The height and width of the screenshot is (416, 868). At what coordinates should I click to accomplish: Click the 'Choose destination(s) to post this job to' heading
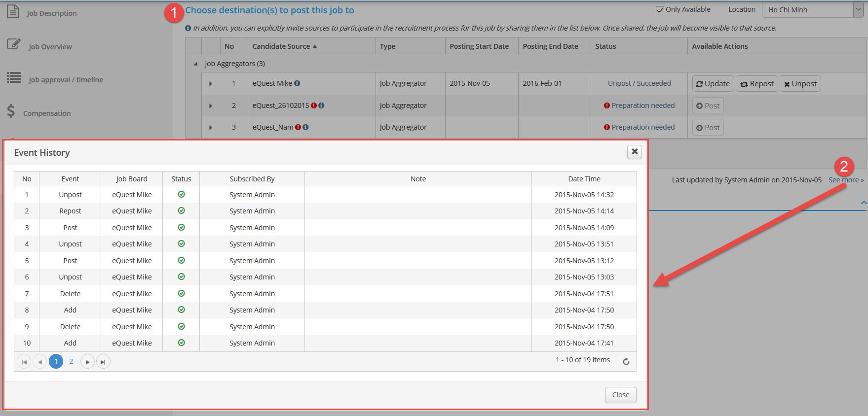269,10
